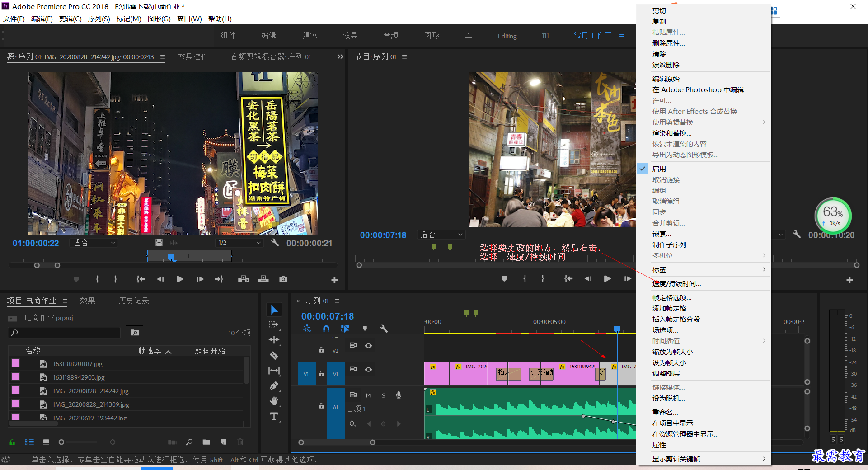This screenshot has height=470, width=868.
Task: Click the pink label swatch of 1631188901187.jpg
Action: click(x=15, y=363)
